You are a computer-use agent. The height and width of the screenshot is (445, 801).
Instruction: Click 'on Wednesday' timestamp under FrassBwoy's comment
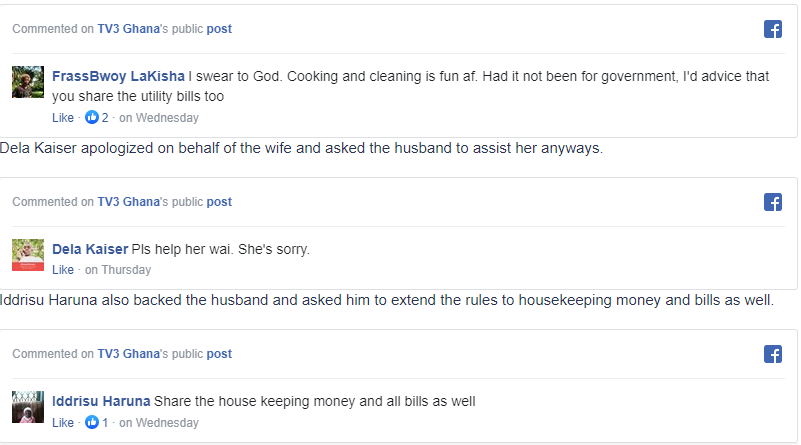(159, 118)
